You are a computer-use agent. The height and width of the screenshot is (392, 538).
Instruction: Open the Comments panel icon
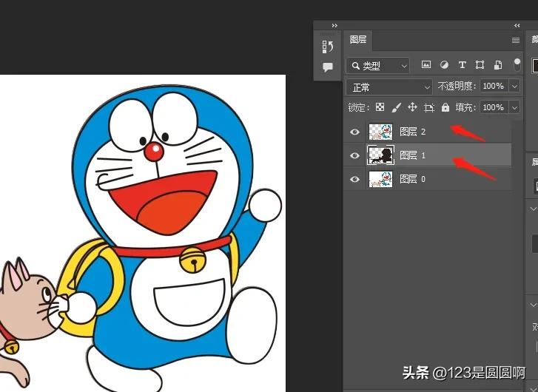tap(328, 67)
